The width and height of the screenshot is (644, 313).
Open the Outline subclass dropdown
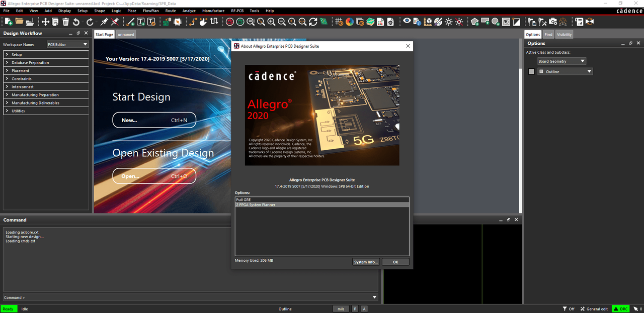point(565,72)
